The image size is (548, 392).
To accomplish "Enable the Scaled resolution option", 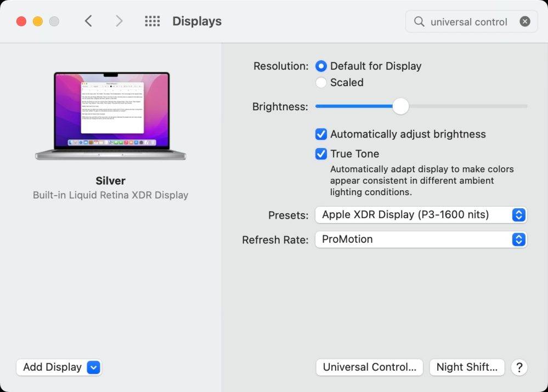I will pos(321,82).
